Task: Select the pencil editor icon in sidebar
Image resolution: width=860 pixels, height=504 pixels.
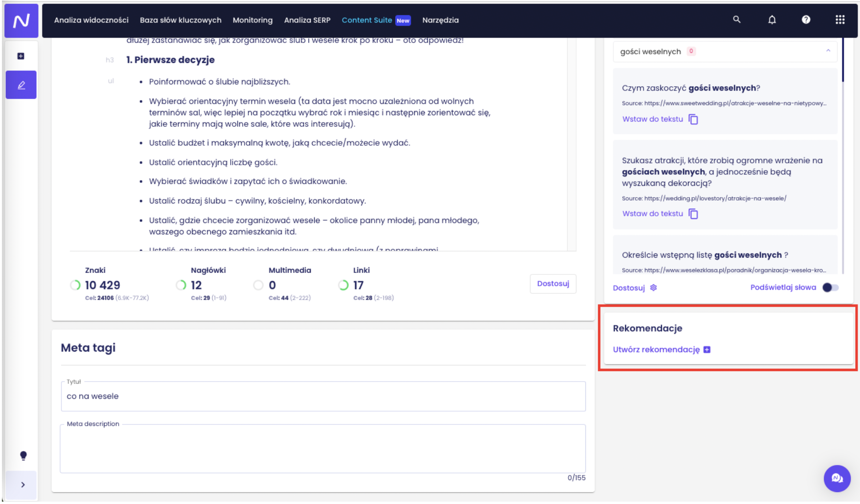Action: pyautogui.click(x=21, y=85)
